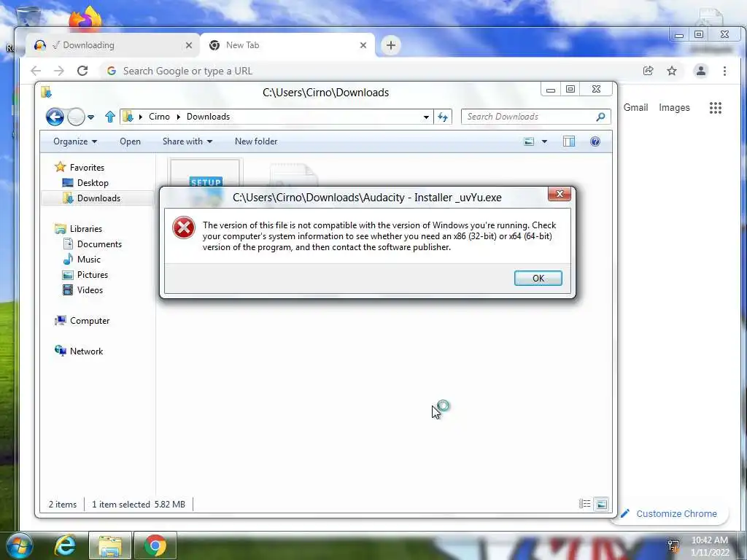The width and height of the screenshot is (747, 560).
Task: Create a New folder
Action: point(256,141)
